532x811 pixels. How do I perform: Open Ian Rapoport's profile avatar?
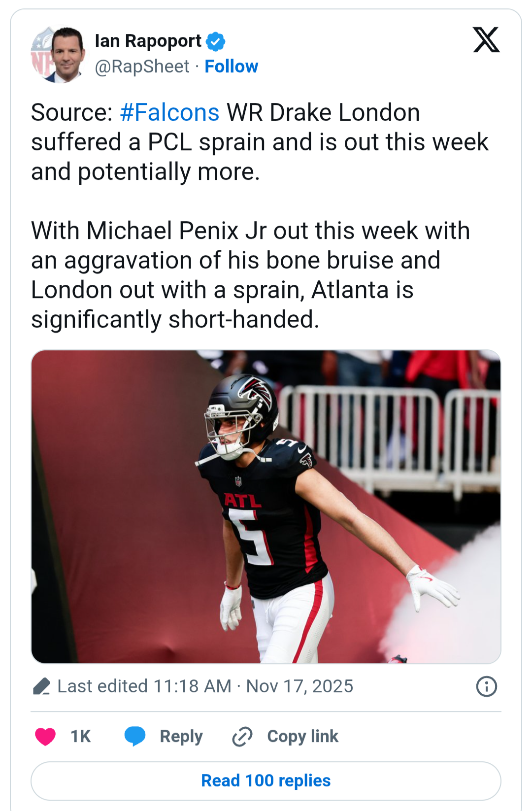click(x=58, y=54)
